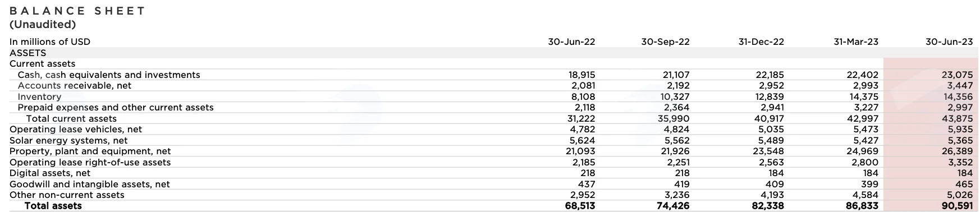This screenshot has width=980, height=212.
Task: Click the In millions of USD text
Action: [x=50, y=42]
